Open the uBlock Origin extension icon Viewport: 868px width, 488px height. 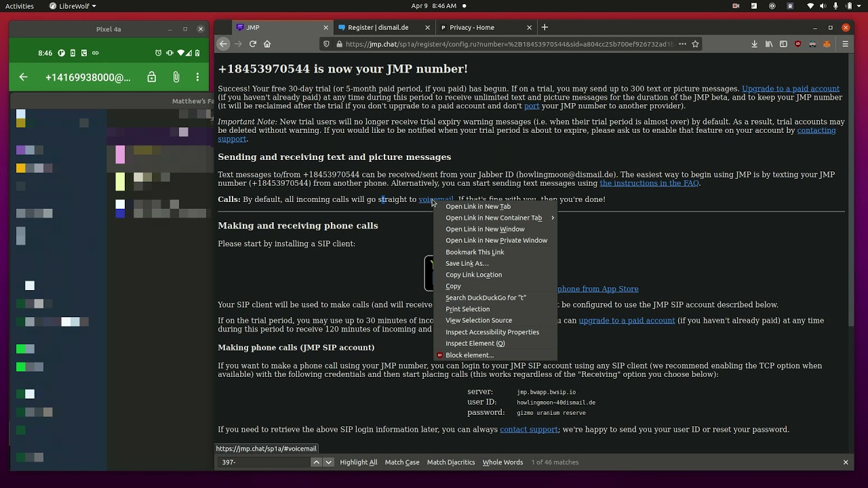pos(797,44)
